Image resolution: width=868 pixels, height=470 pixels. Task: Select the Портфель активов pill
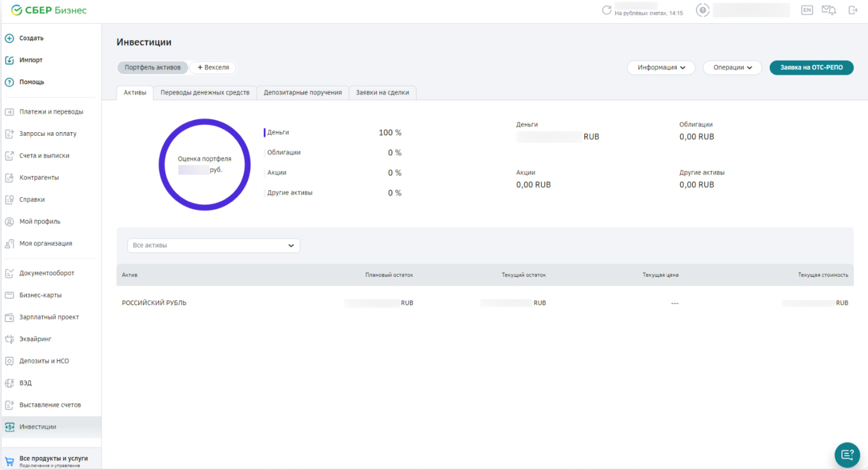153,67
